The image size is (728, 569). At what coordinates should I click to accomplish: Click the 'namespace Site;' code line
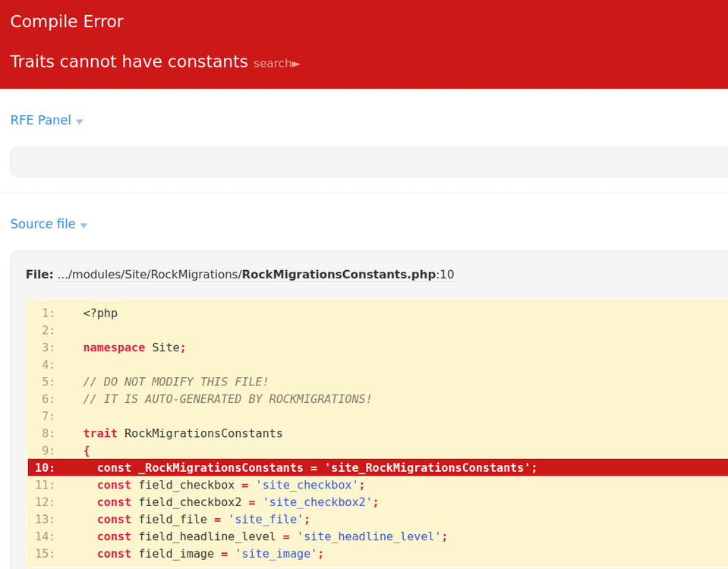[x=134, y=347]
